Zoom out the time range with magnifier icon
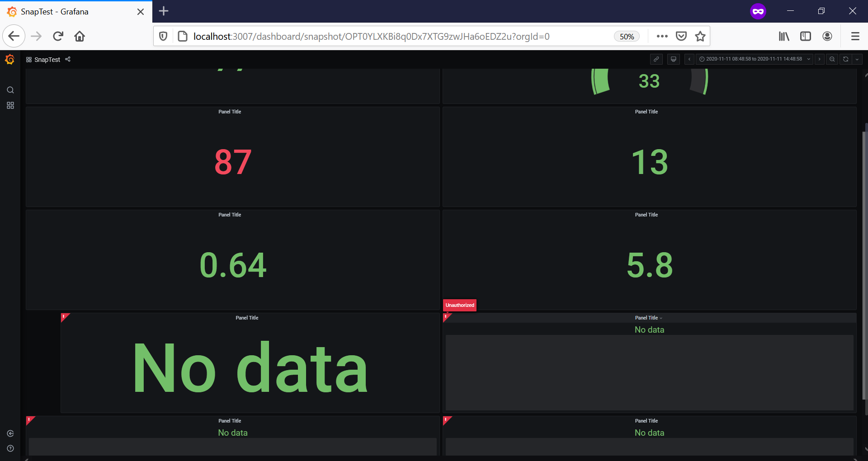868x461 pixels. point(832,59)
